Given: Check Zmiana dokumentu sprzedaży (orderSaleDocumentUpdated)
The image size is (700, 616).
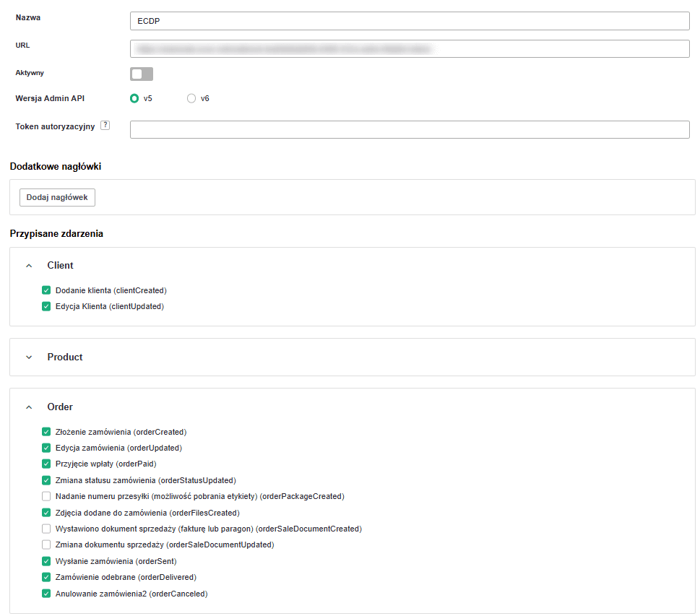Looking at the screenshot, I should [x=46, y=545].
